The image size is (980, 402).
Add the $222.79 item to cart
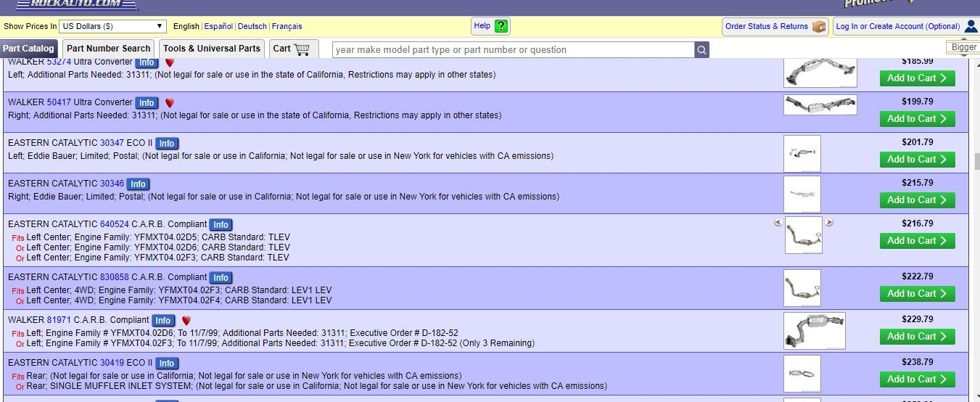[x=917, y=294]
